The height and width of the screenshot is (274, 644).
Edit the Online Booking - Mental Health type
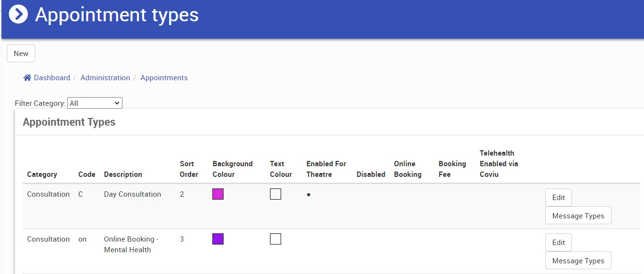[x=558, y=243]
